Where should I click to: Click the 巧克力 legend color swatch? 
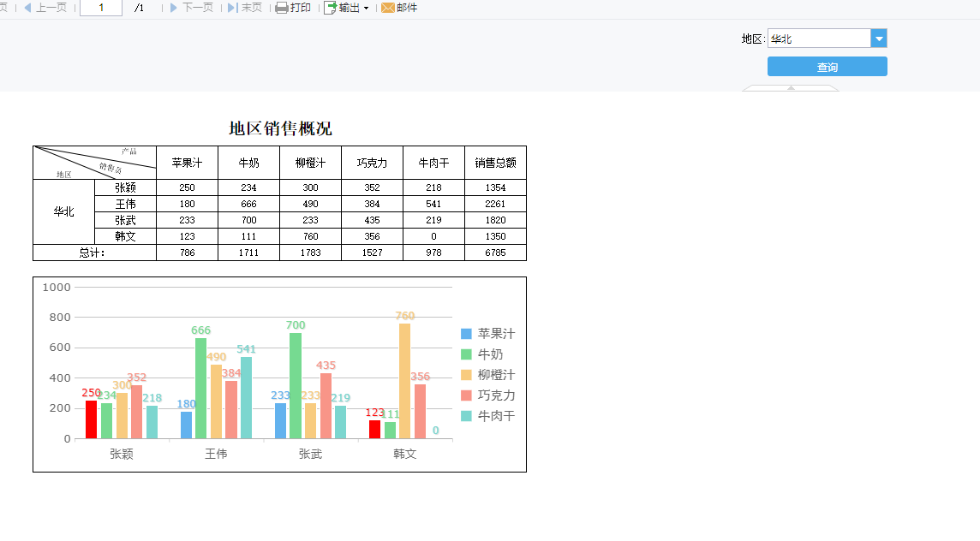(466, 395)
